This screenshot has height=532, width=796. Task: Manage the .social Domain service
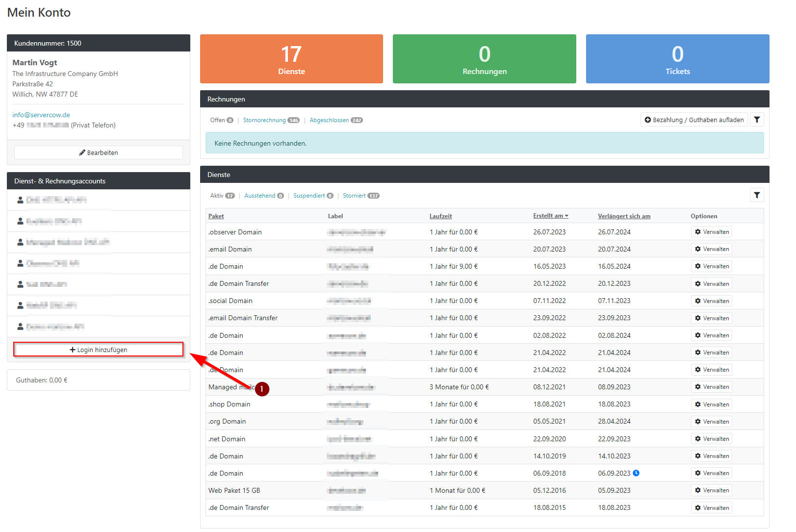click(x=712, y=301)
